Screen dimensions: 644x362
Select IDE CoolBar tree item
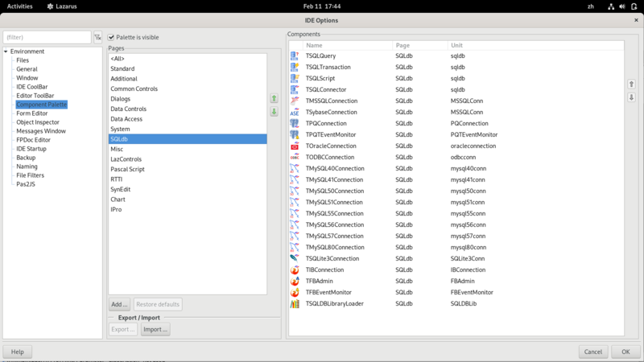(32, 87)
